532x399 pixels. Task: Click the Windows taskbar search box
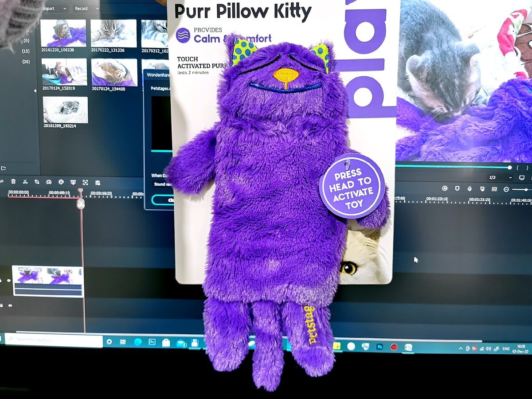(x=54, y=340)
